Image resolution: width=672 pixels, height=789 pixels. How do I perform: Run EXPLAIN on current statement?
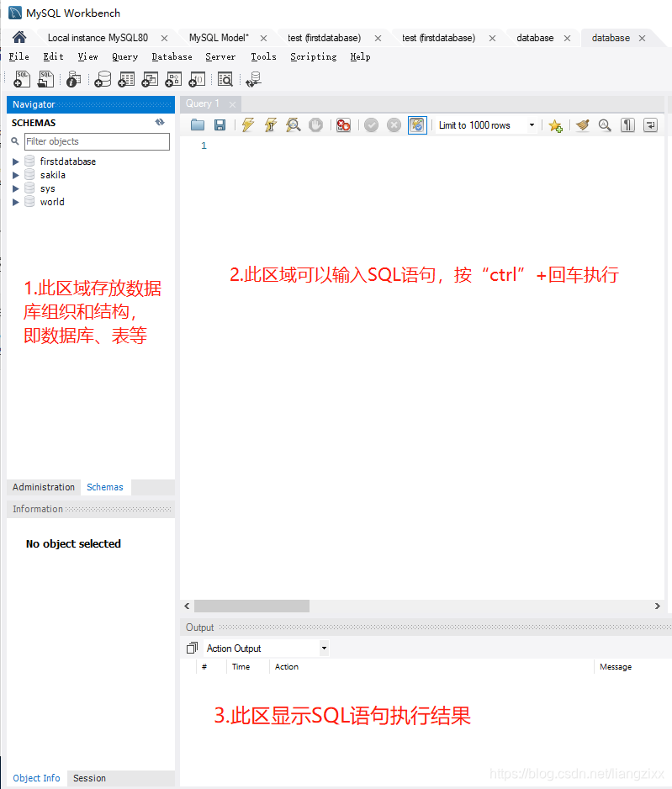coord(294,124)
